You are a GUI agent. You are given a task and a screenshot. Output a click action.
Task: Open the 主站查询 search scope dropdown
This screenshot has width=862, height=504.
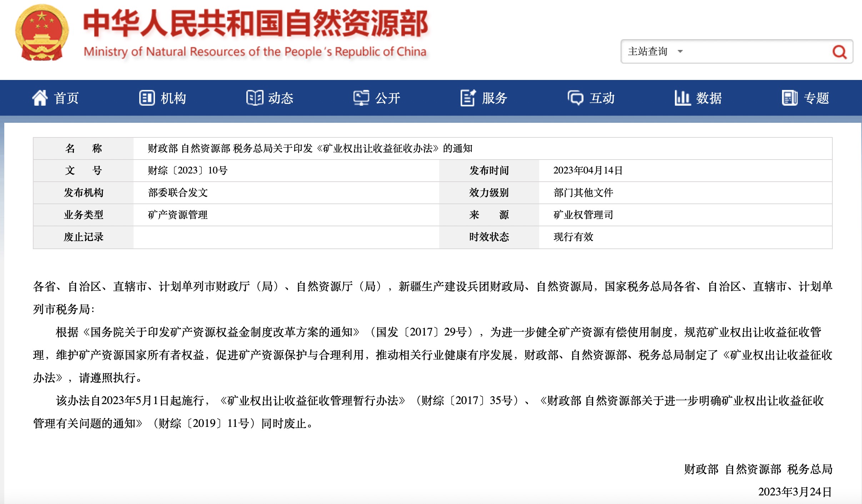point(655,51)
